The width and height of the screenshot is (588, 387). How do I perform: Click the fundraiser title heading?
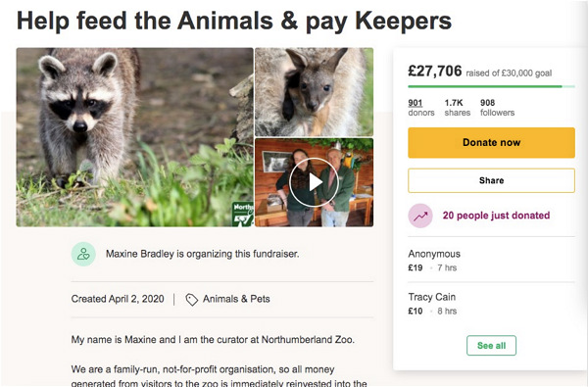click(234, 21)
